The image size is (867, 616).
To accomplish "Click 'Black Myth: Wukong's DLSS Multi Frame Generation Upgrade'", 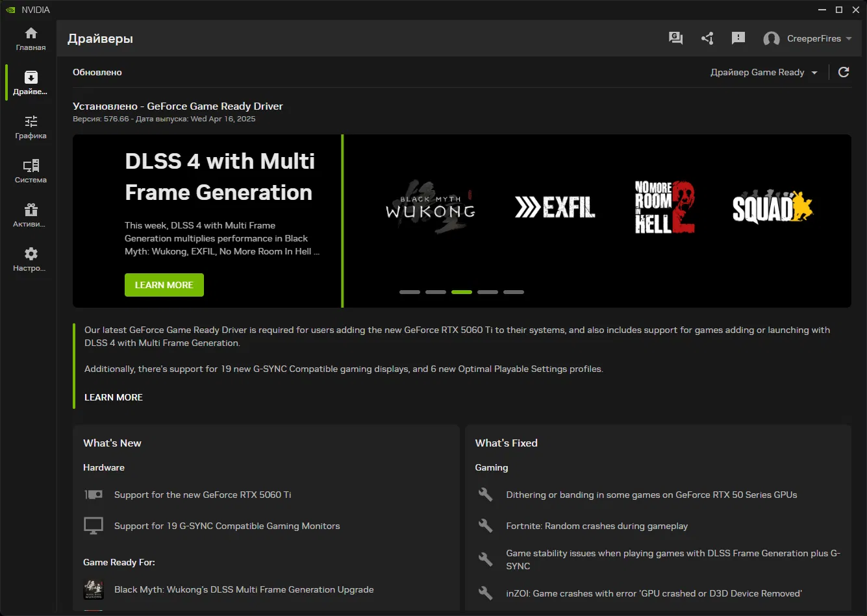I will 244,589.
